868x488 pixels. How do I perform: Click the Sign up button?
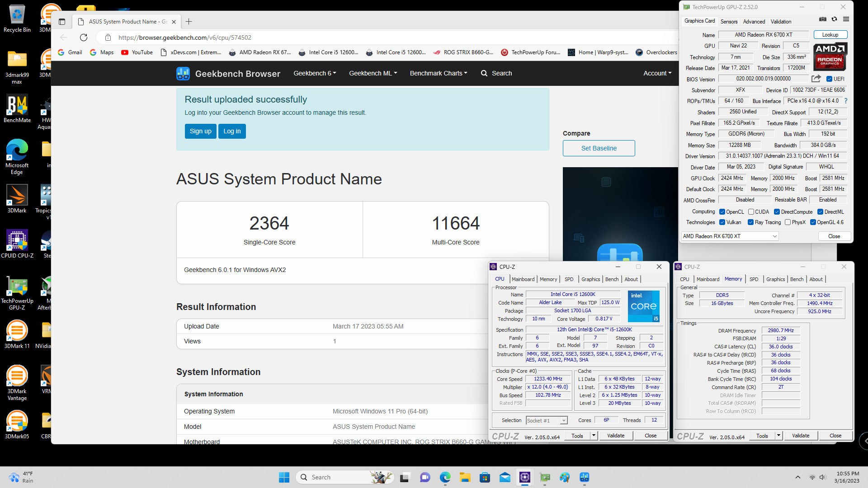(x=201, y=131)
